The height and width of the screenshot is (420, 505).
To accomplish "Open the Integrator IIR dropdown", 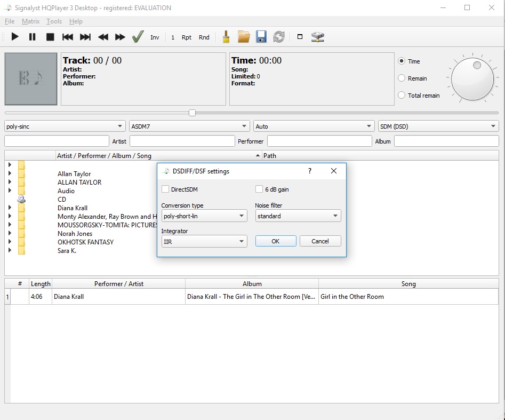I will (204, 241).
